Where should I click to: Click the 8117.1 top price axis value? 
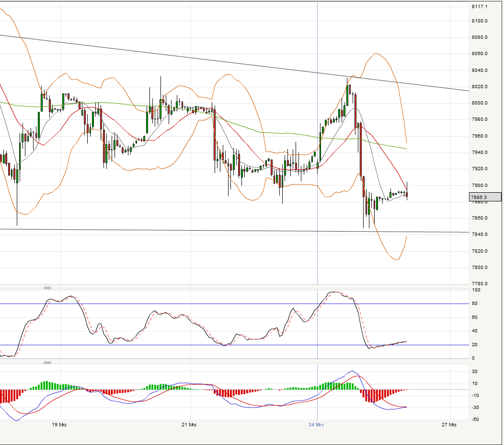point(480,7)
